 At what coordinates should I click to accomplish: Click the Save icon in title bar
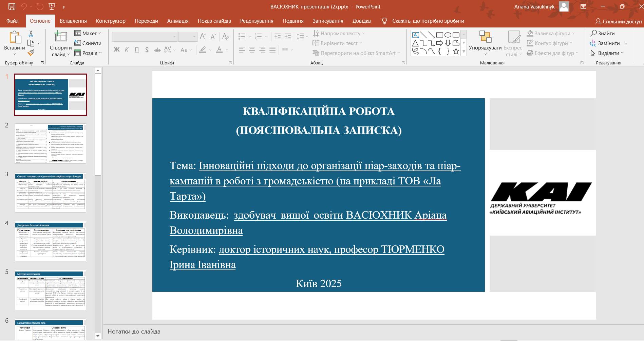point(12,6)
